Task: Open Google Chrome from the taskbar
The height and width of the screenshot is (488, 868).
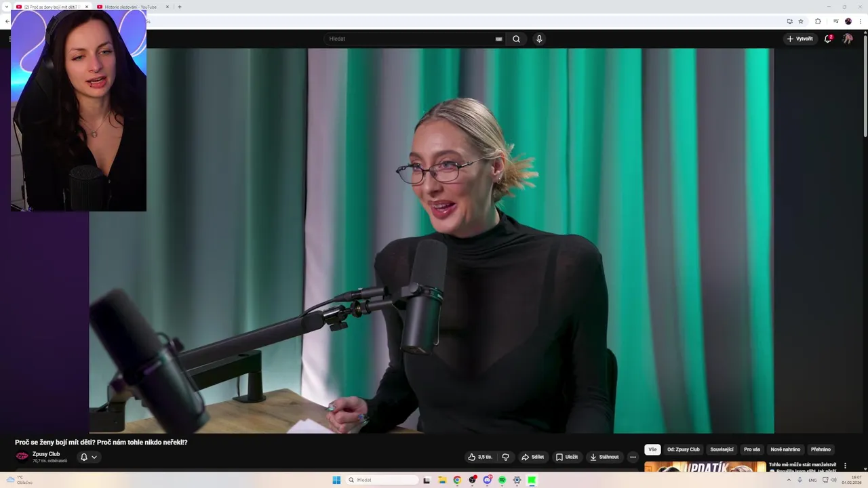Action: (457, 480)
